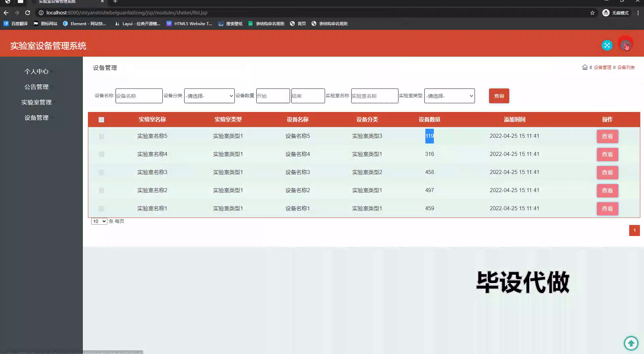
Task: Click the 查询 search button
Action: click(499, 96)
